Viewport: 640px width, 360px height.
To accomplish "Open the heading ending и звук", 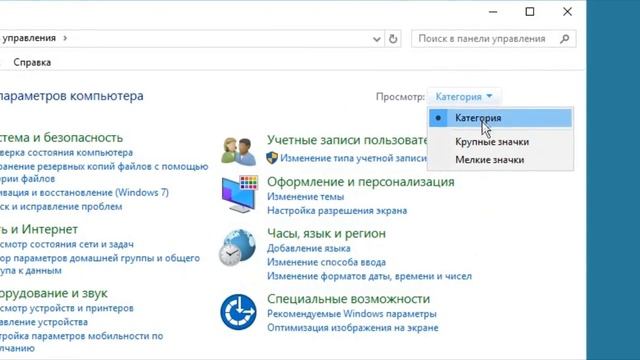I will pos(54,293).
